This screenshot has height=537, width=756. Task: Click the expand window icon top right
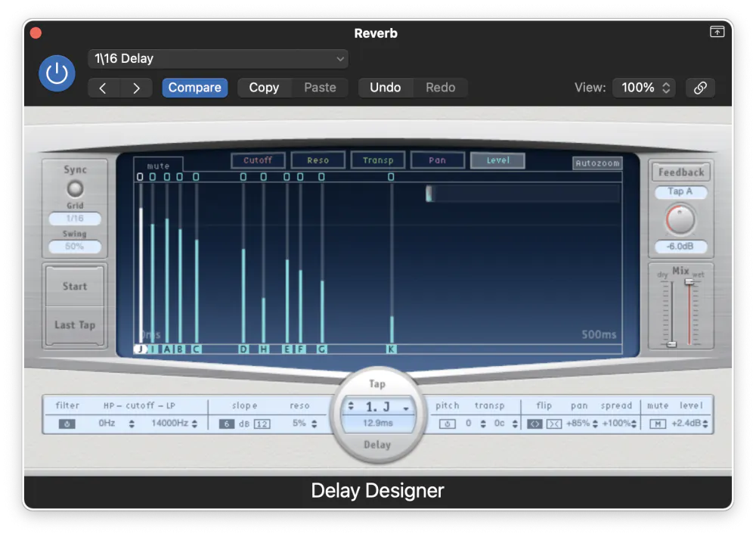717,32
